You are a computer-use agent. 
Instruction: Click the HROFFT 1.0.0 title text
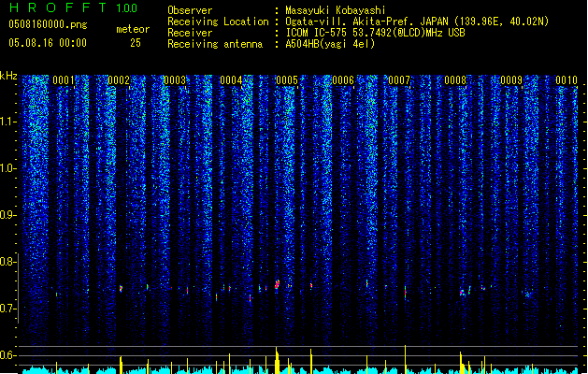(73, 7)
